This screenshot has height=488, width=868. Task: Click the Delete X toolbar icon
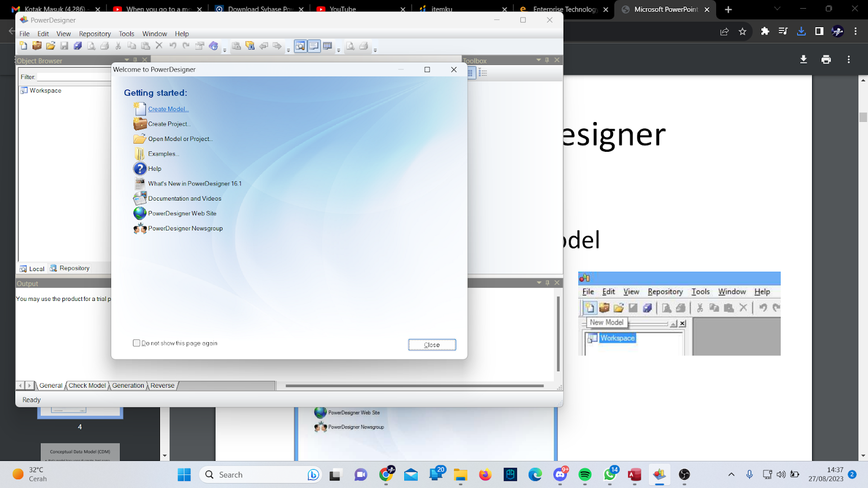pos(159,46)
